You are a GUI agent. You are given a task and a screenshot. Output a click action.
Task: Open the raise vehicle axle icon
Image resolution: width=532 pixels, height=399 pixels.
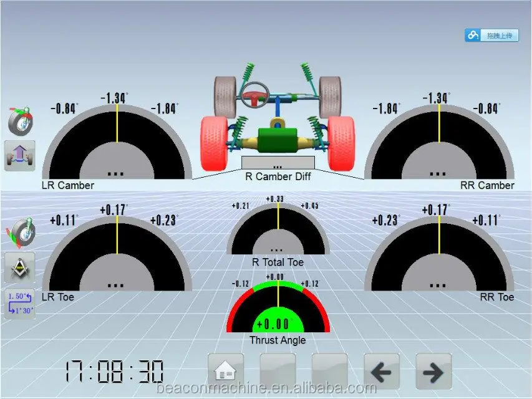(x=20, y=156)
